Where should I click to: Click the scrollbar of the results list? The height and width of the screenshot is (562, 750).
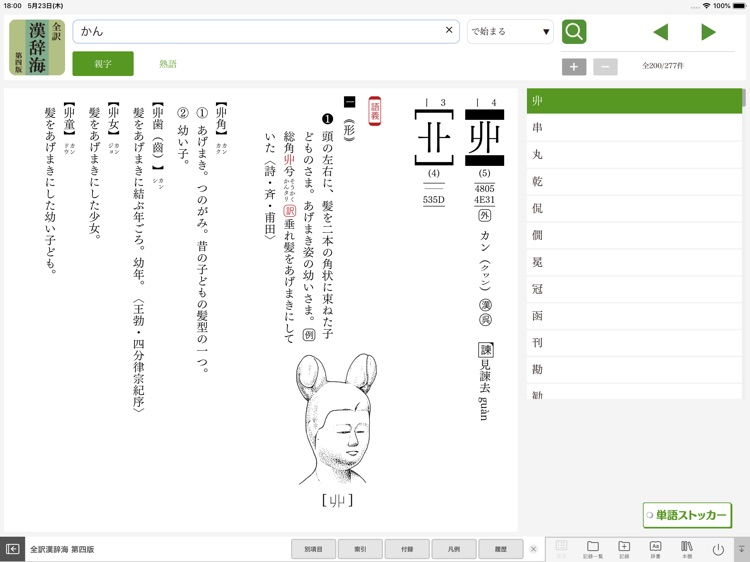pos(744,98)
